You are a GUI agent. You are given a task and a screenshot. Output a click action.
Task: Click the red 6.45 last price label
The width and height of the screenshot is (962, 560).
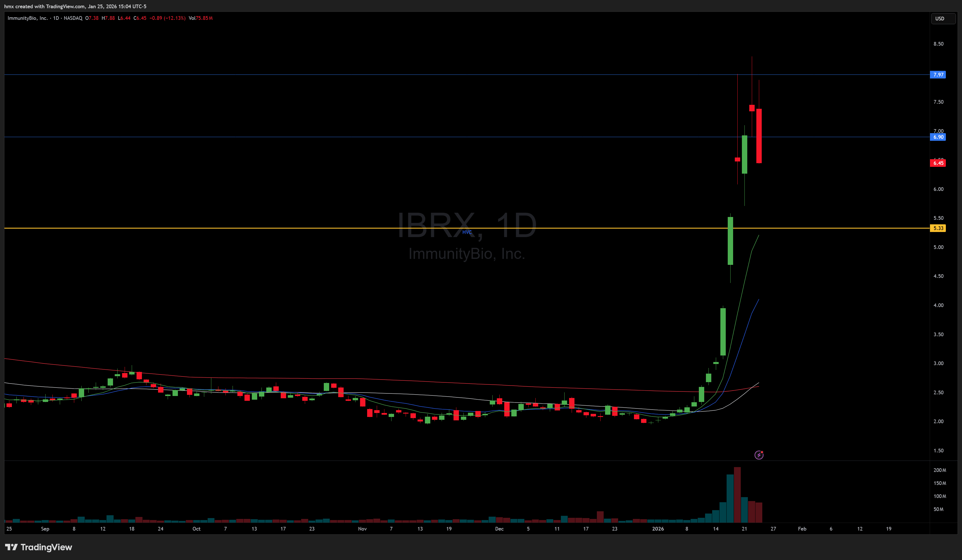tap(938, 163)
